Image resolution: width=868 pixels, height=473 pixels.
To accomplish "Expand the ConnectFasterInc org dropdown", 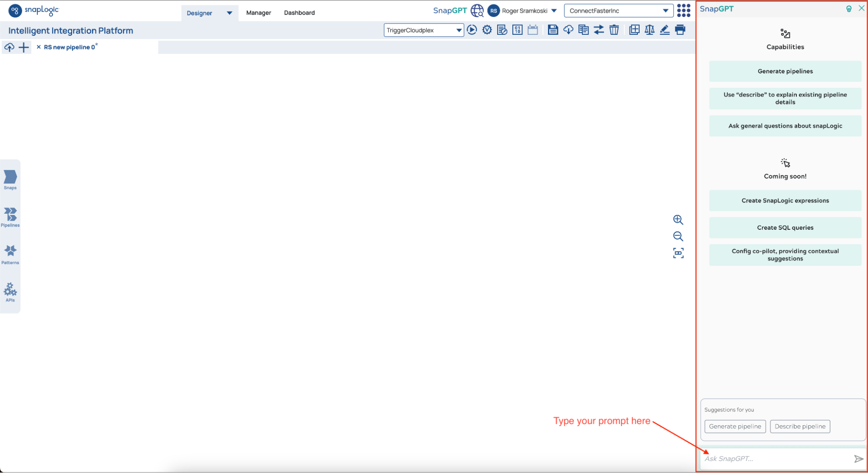I will pyautogui.click(x=665, y=10).
